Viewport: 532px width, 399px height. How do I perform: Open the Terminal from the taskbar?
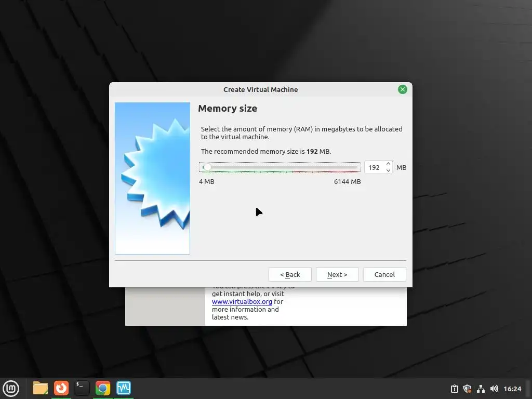pos(82,388)
